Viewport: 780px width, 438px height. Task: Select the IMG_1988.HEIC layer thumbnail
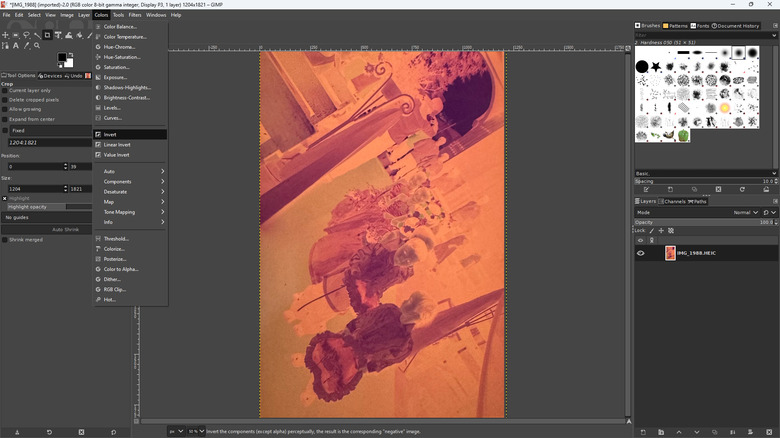[670, 253]
